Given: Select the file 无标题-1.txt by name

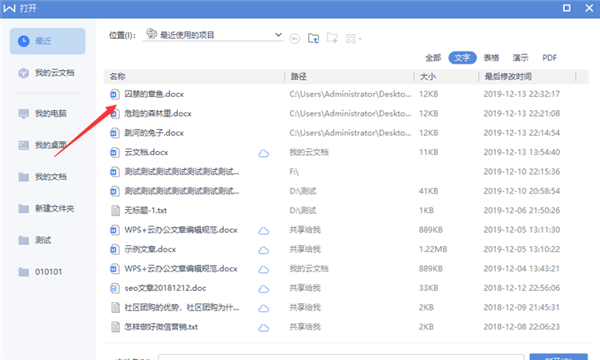Looking at the screenshot, I should pyautogui.click(x=146, y=210).
